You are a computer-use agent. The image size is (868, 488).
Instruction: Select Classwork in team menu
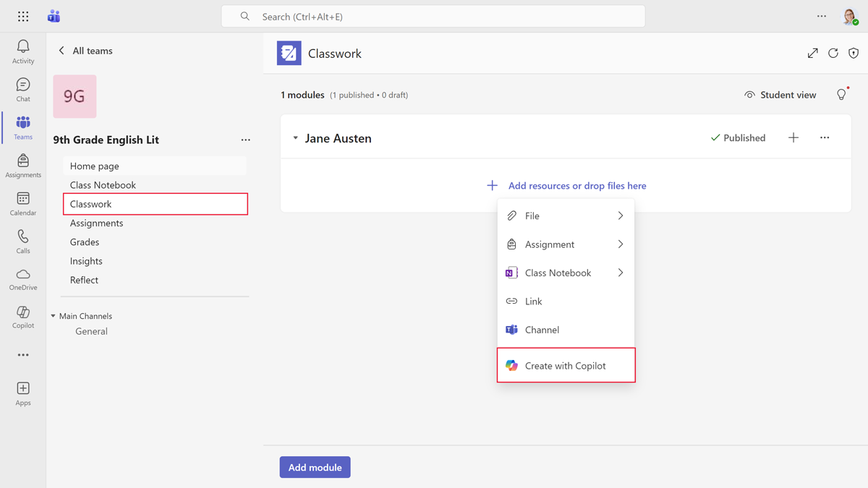tap(156, 204)
